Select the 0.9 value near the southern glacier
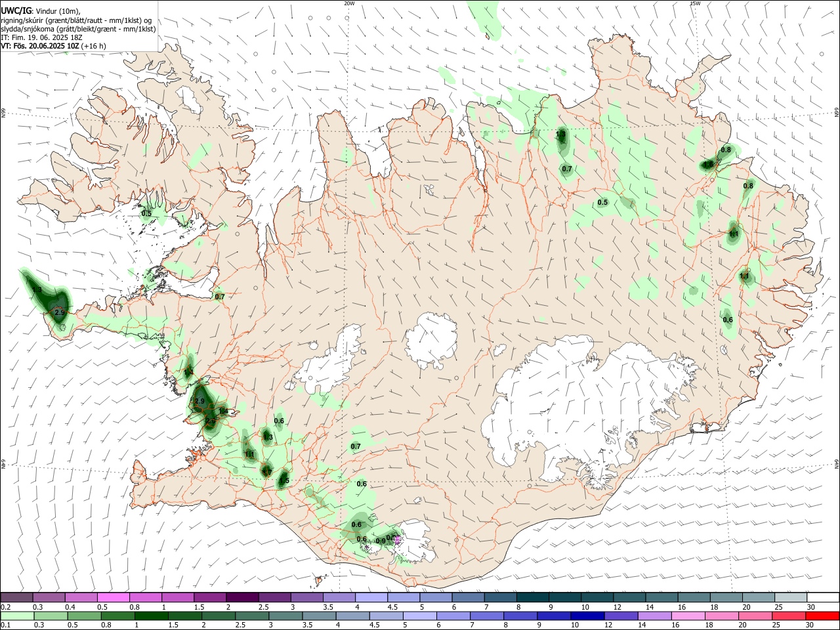 click(381, 541)
